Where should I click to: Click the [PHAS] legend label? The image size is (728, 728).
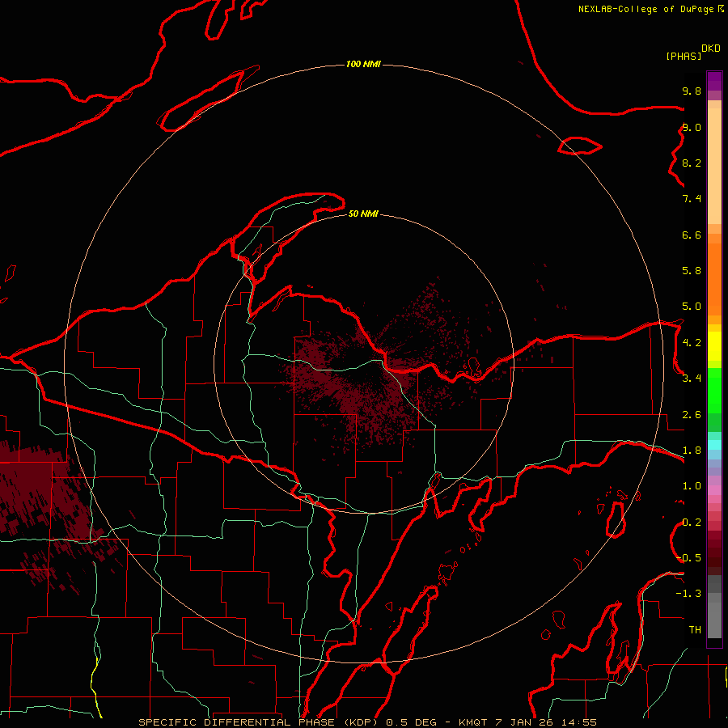(684, 56)
